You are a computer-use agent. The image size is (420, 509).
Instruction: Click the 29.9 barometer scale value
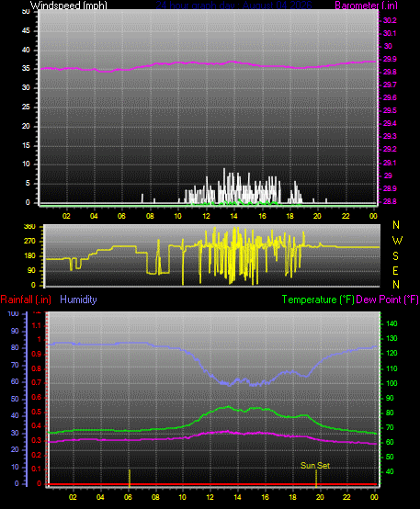click(x=390, y=59)
